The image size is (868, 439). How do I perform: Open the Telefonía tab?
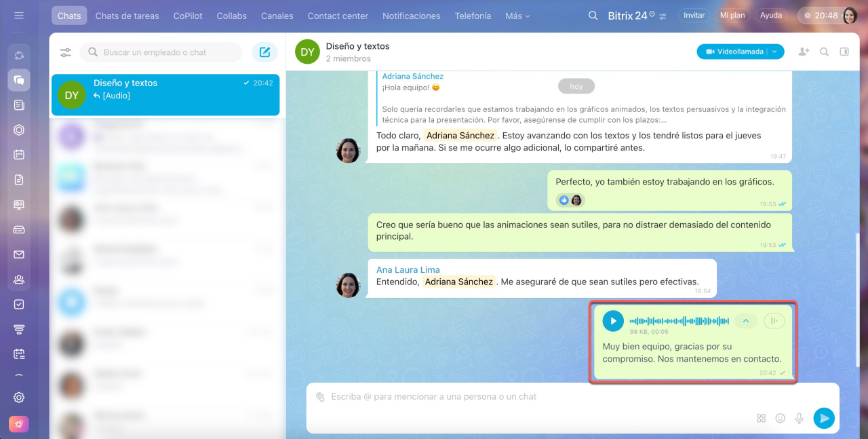coord(473,16)
